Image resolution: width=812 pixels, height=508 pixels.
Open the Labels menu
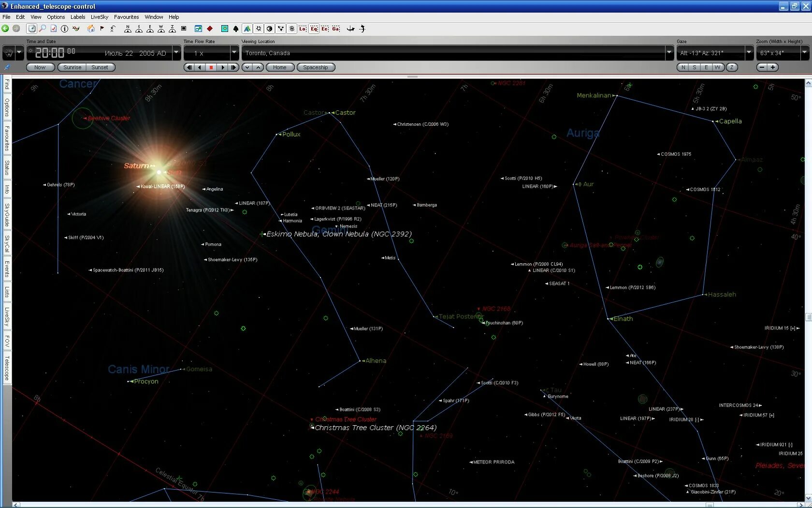(78, 17)
